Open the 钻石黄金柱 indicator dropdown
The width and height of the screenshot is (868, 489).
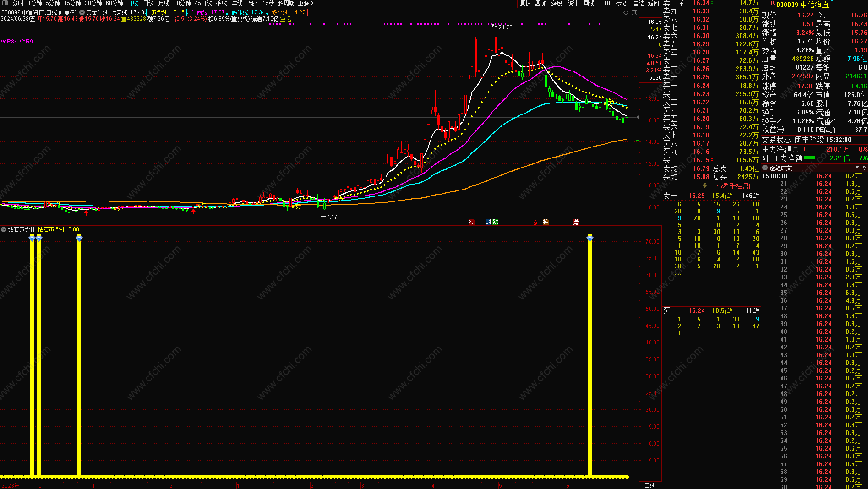point(4,229)
